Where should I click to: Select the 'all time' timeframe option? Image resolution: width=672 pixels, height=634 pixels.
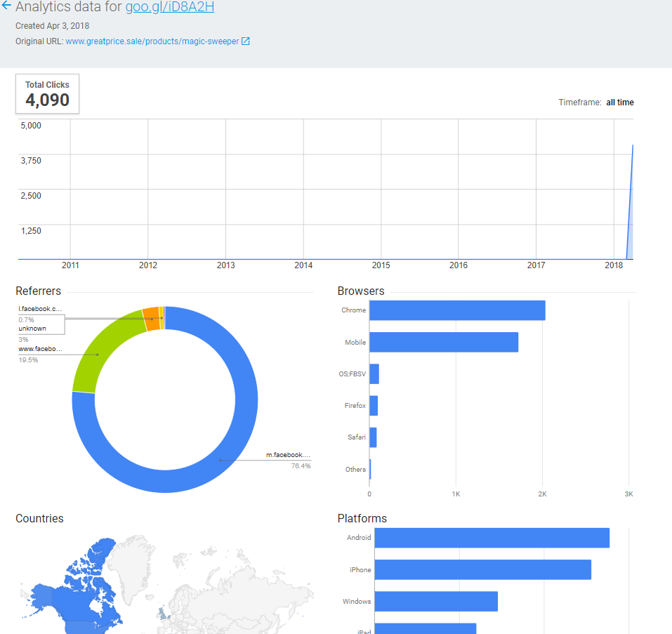(x=619, y=103)
